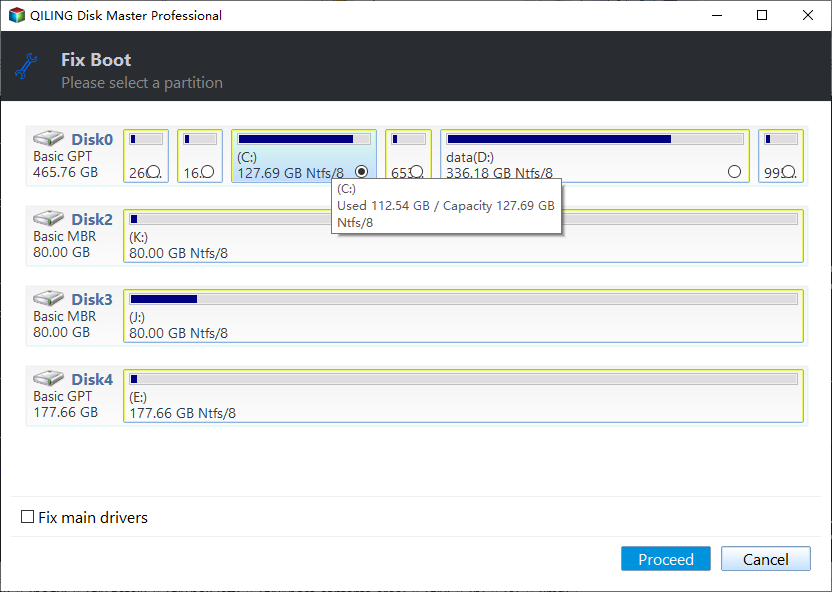
Task: Select the 99 partition radio button on Disk0
Action: click(789, 171)
